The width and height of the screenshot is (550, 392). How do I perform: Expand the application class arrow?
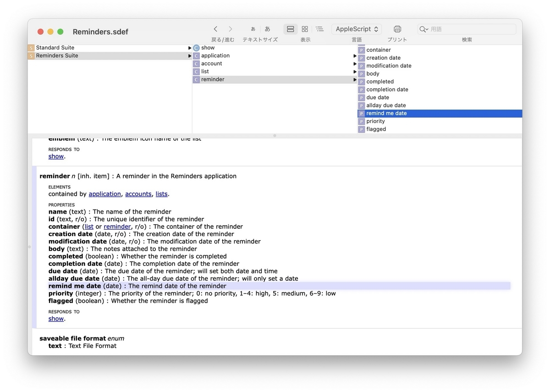click(x=355, y=56)
